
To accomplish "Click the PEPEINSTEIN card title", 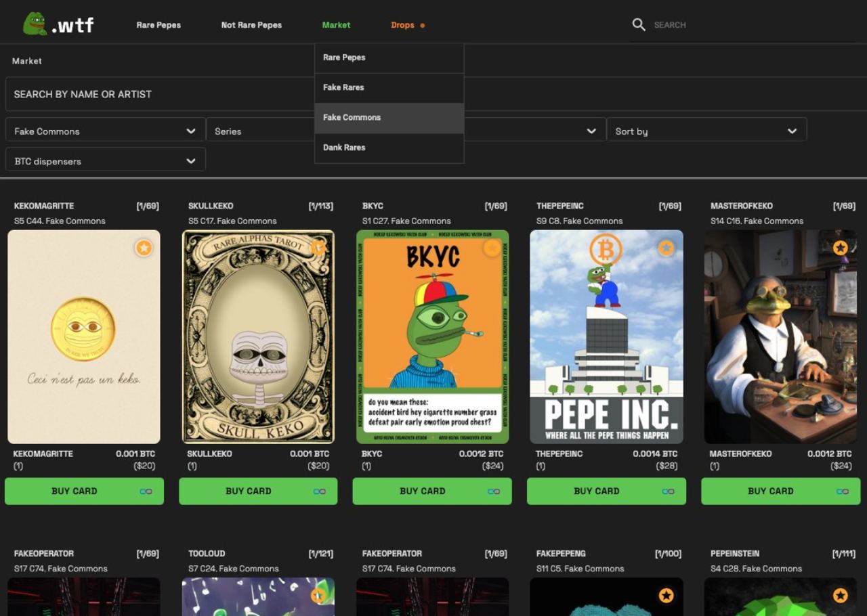I will pos(735,554).
